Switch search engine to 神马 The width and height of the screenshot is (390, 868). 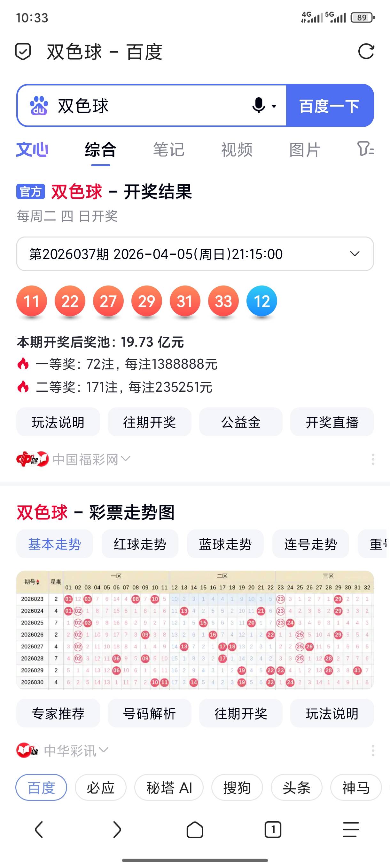(x=356, y=787)
